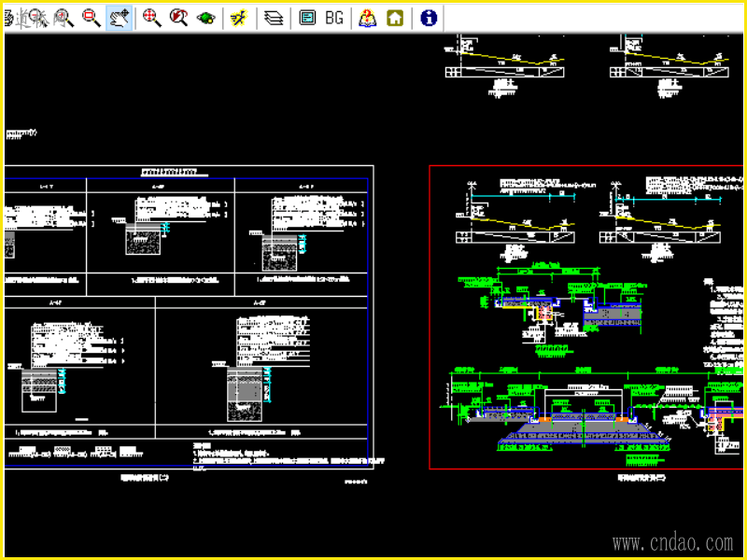Open the blue info About icon
Screen dimensions: 747x560
tap(429, 18)
